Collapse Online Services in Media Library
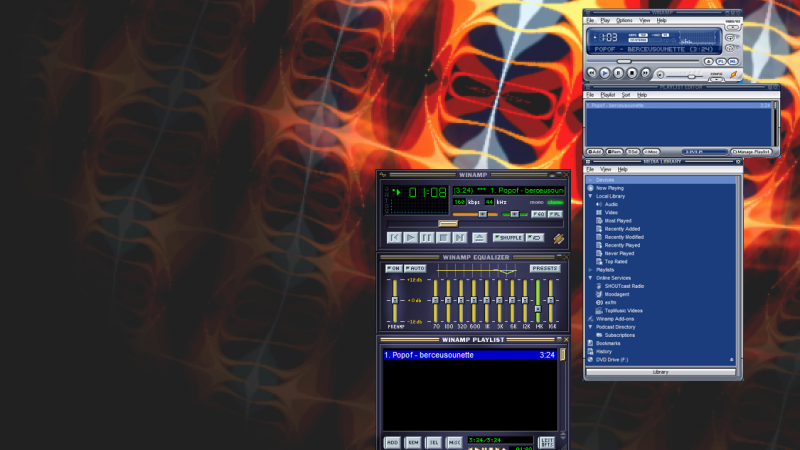Screen dimensions: 800x450 [590, 278]
